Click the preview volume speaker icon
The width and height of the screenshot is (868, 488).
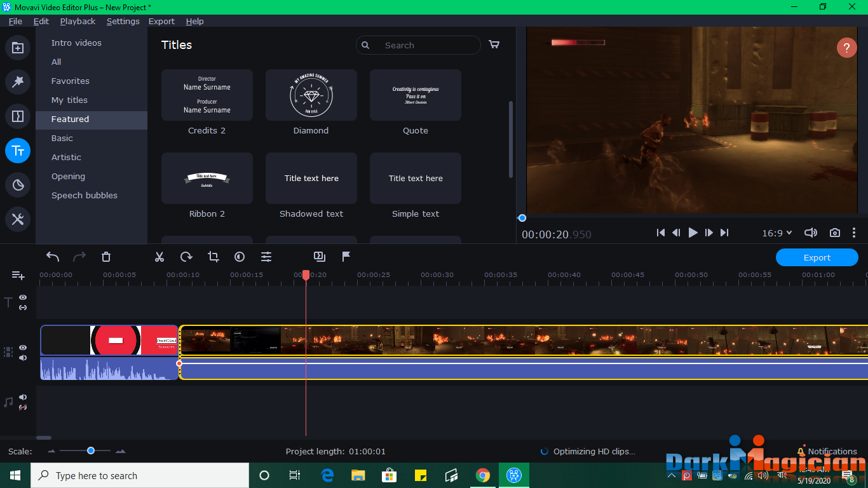(x=811, y=233)
